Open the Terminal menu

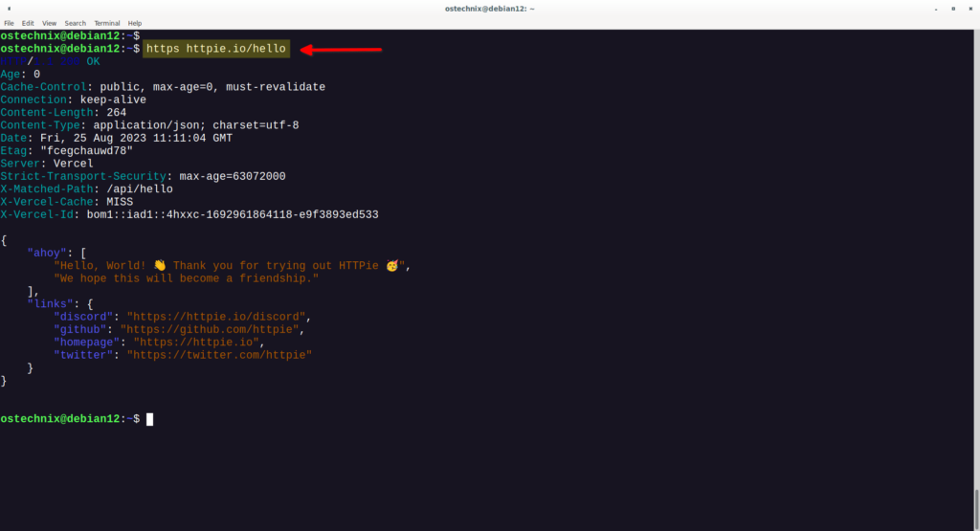point(107,23)
